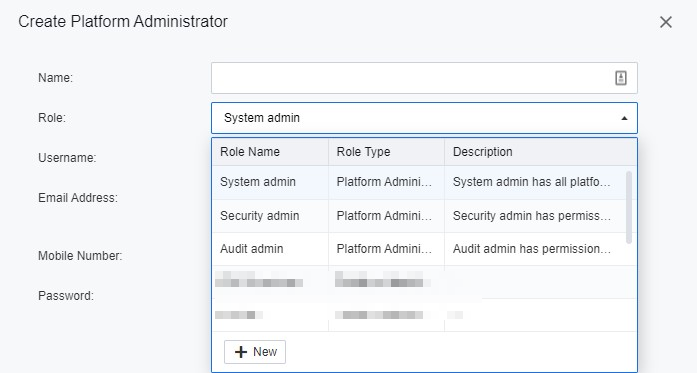Image resolution: width=697 pixels, height=373 pixels.
Task: Close the Create Platform Administrator dialog
Action: (x=665, y=22)
